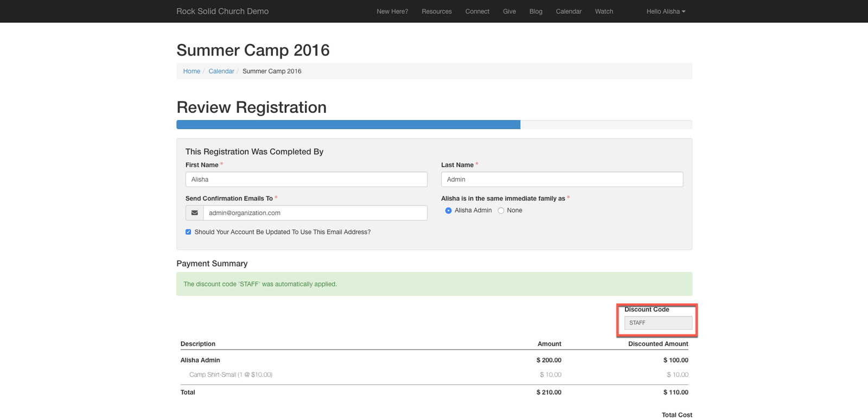868x418 pixels.
Task: Focus the Last Name input field
Action: 562,180
